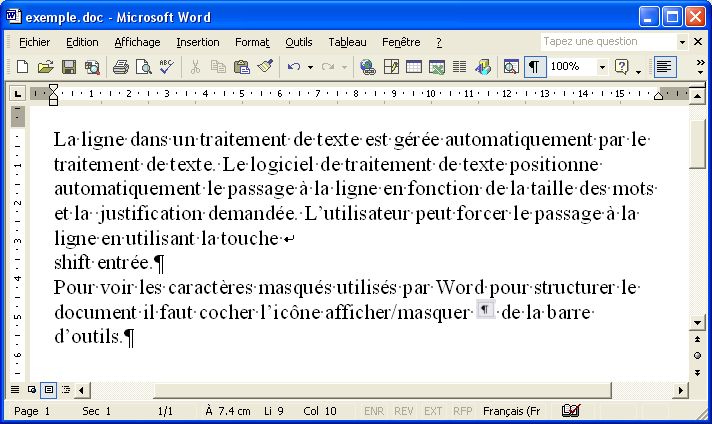Insert hyperlink globe icon
This screenshot has width=712, height=424.
(x=367, y=67)
